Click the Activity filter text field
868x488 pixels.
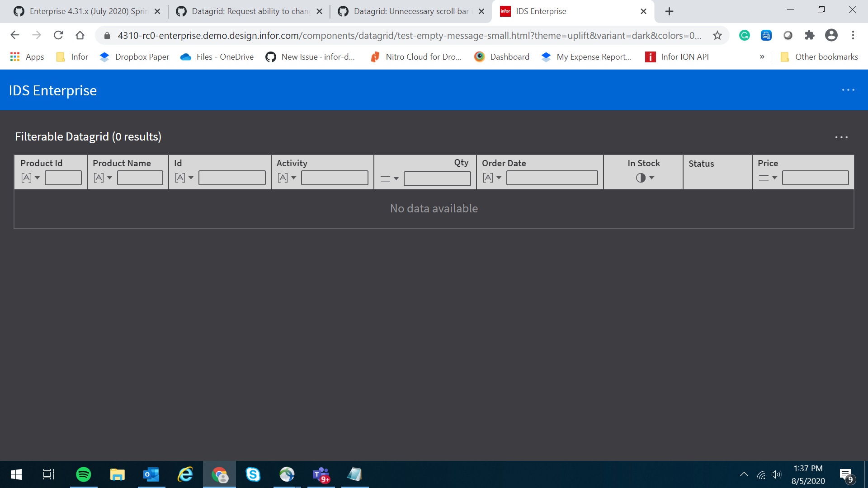click(x=335, y=178)
